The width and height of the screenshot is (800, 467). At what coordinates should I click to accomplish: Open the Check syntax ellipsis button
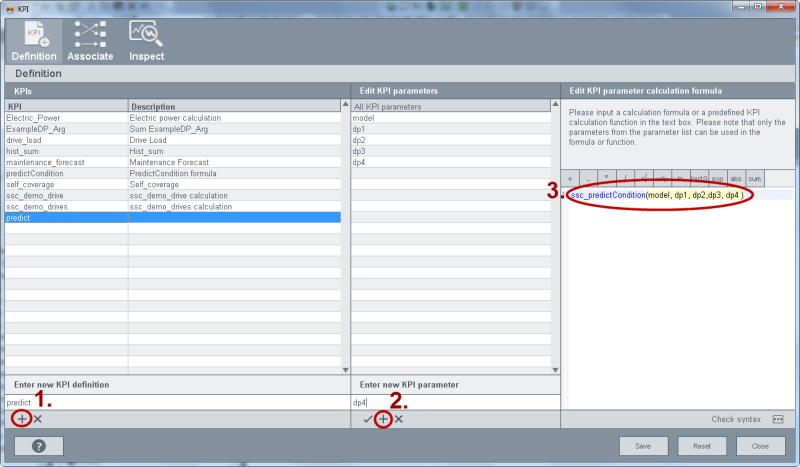[778, 419]
